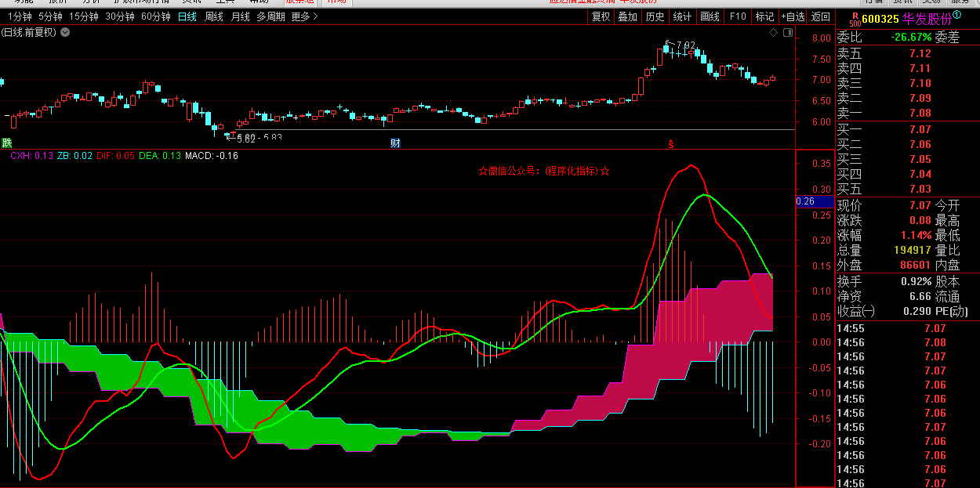Screen dimensions: 980x488
Task: Click the diamond icon above price axis
Action: [774, 32]
